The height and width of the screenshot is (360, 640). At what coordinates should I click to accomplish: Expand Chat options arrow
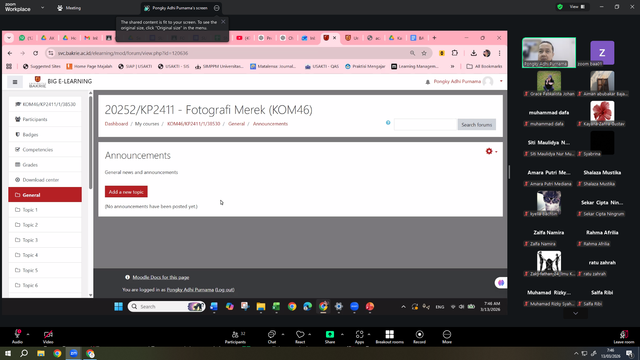coord(283,334)
